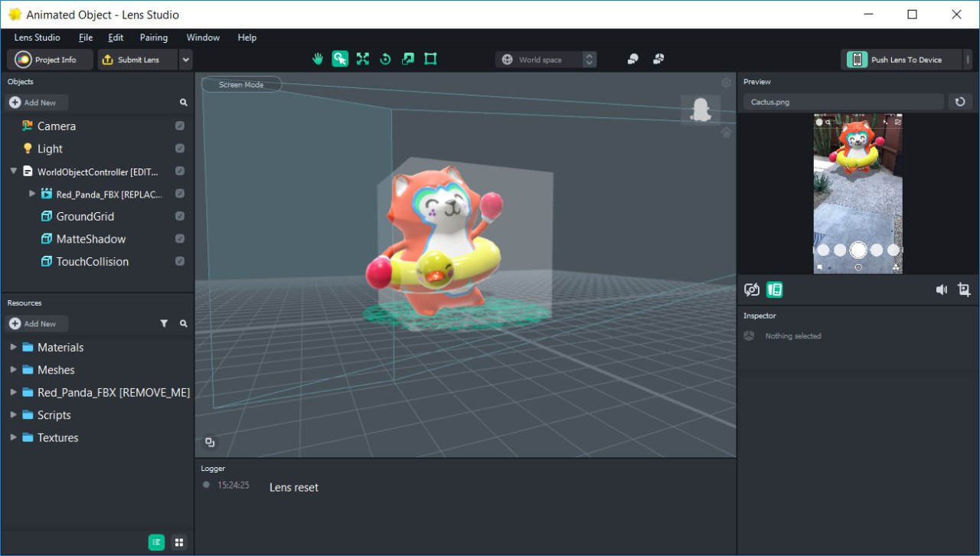Image resolution: width=980 pixels, height=556 pixels.
Task: Toggle the GroundGrid checkbox
Action: [180, 217]
